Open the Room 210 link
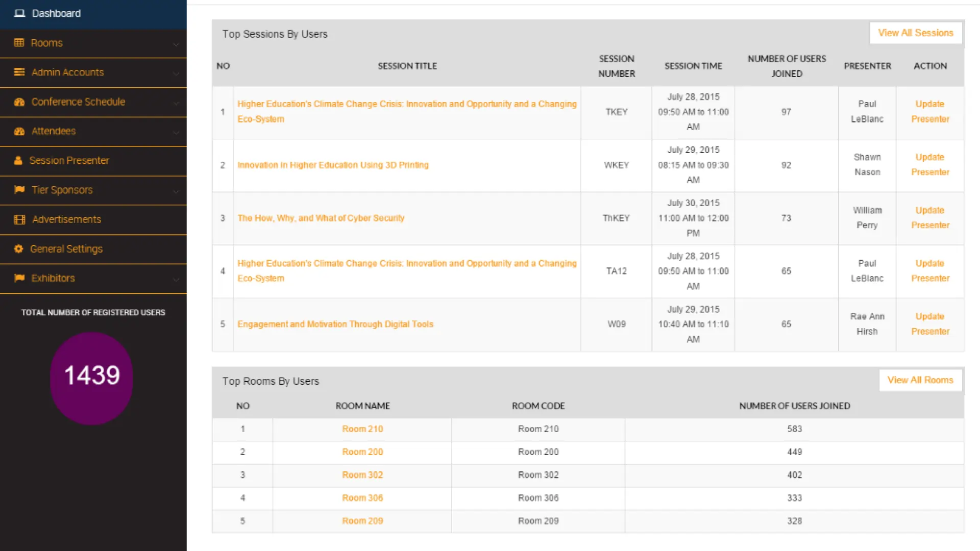 pyautogui.click(x=362, y=429)
